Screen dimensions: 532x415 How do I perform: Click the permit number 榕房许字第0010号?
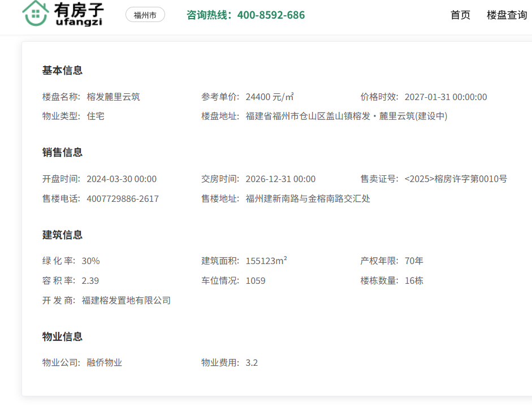coord(456,179)
